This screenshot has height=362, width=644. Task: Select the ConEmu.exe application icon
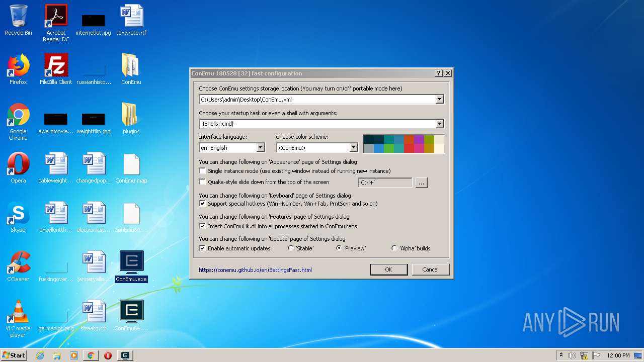[131, 266]
